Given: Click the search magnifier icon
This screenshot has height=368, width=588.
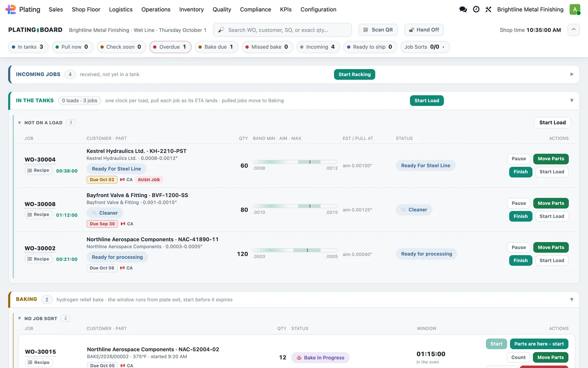Looking at the screenshot, I should click(x=221, y=30).
